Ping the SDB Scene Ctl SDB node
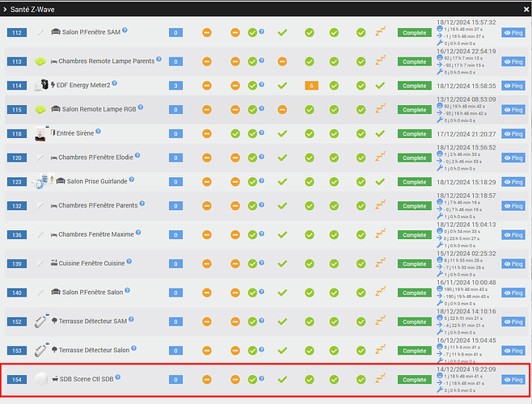This screenshot has height=404, width=532. click(513, 380)
